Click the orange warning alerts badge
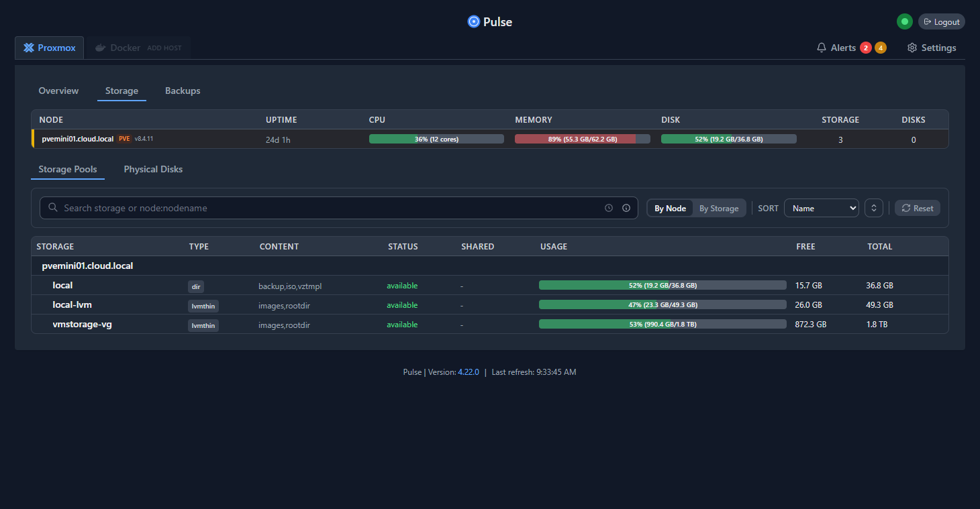Viewport: 980px width, 509px height. (880, 48)
